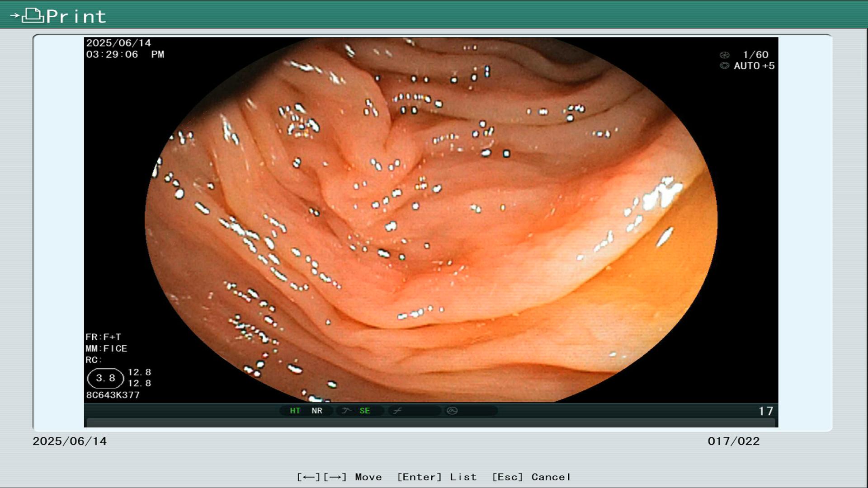
Task: Click the Print printer icon in header
Action: click(33, 15)
